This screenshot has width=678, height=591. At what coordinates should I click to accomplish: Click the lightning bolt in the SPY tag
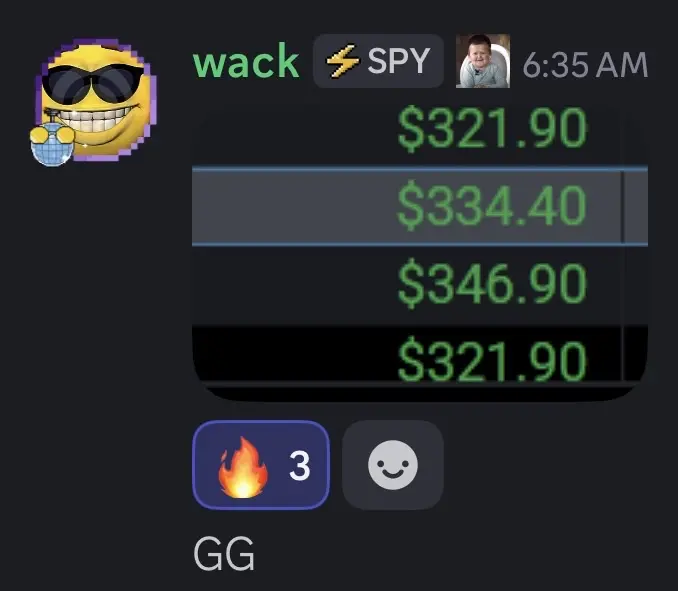pyautogui.click(x=342, y=61)
